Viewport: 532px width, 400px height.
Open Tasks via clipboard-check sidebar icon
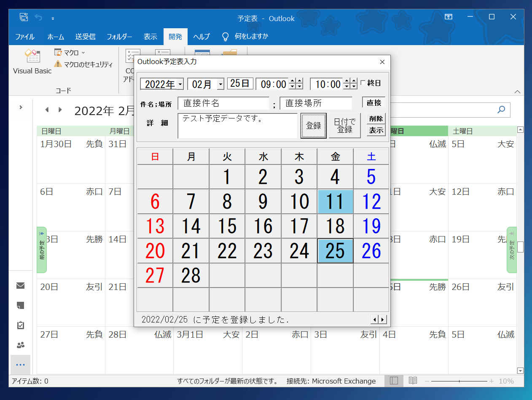20,325
